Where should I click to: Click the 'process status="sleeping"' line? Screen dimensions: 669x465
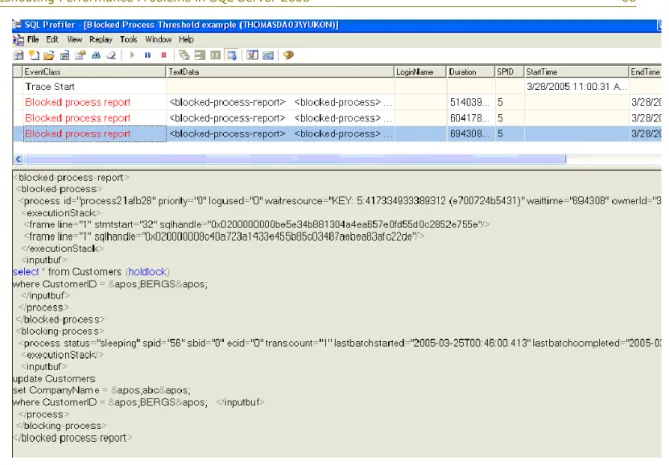pyautogui.click(x=340, y=343)
